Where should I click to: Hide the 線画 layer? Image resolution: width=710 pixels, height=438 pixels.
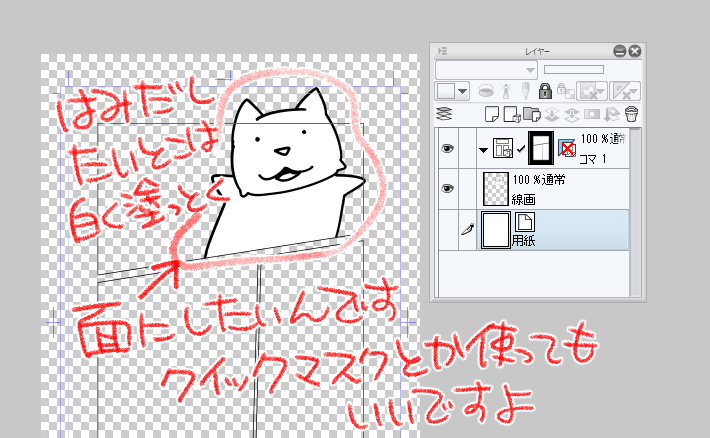point(447,188)
